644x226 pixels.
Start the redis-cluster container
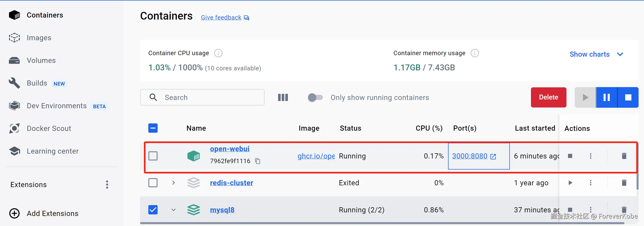point(570,183)
